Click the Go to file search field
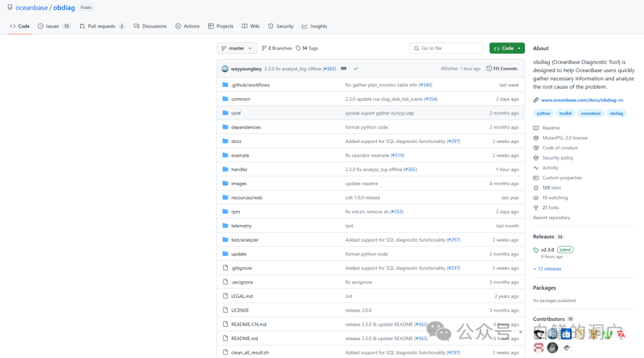The height and width of the screenshot is (358, 644). point(447,48)
